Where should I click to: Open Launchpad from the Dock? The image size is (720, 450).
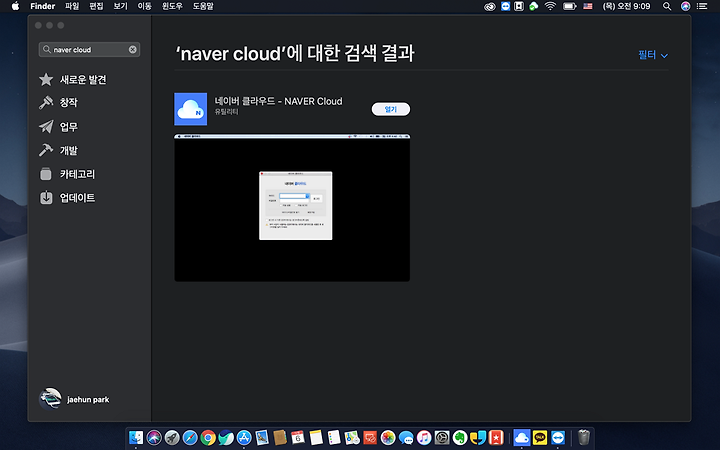(172, 438)
